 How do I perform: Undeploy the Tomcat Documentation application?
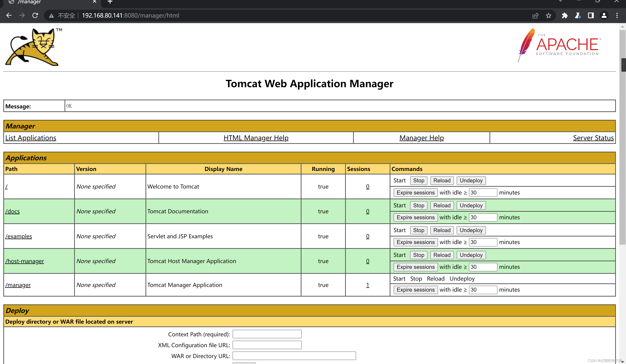click(x=471, y=206)
